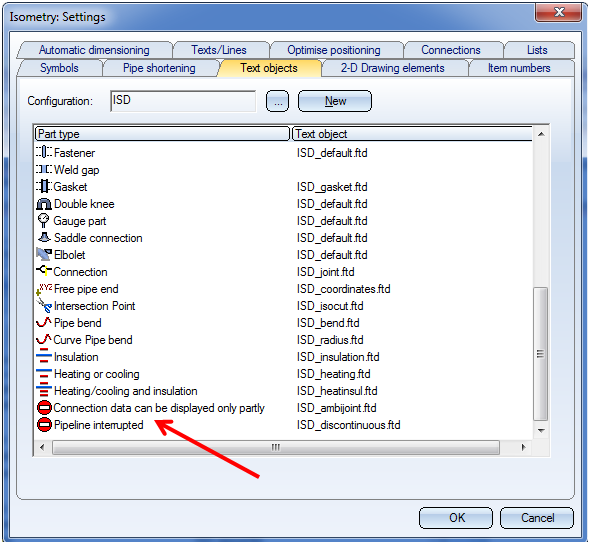Select the Elbolet row label
The height and width of the screenshot is (546, 592).
tap(70, 255)
